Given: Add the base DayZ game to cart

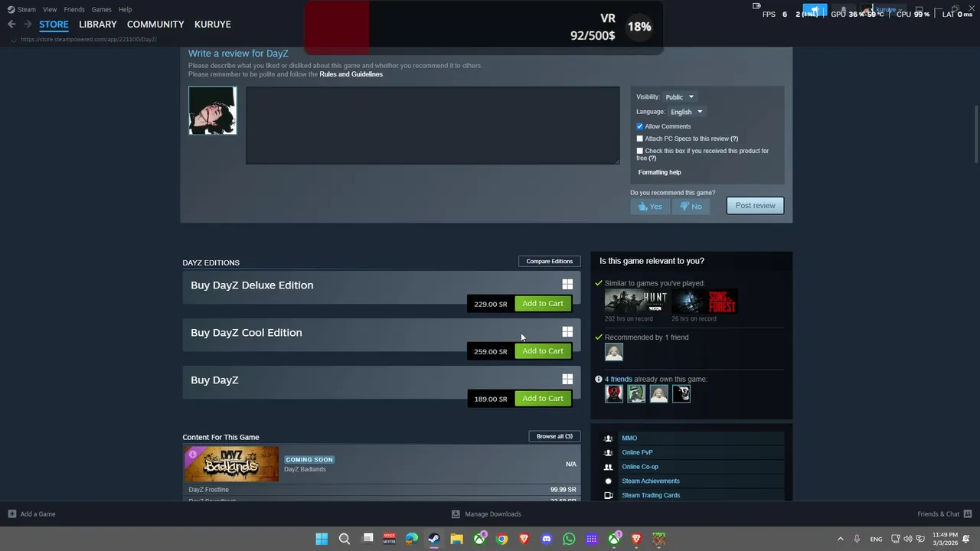Looking at the screenshot, I should tap(543, 399).
